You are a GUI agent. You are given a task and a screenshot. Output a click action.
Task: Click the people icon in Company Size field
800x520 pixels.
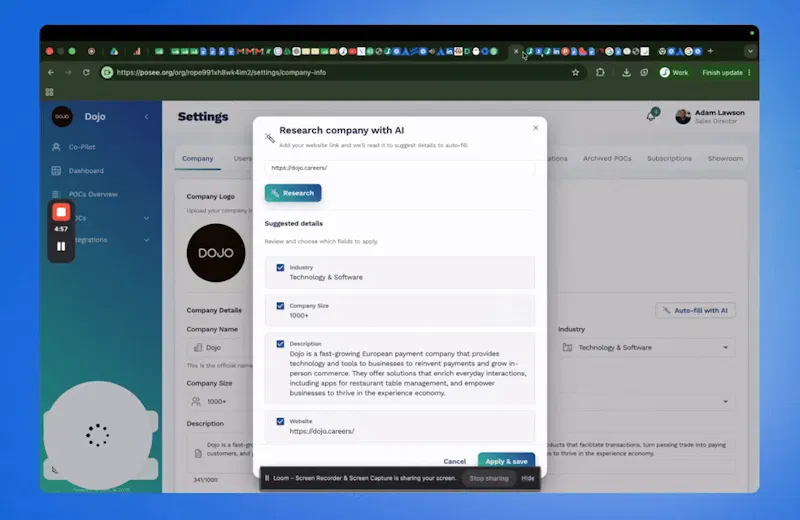196,402
